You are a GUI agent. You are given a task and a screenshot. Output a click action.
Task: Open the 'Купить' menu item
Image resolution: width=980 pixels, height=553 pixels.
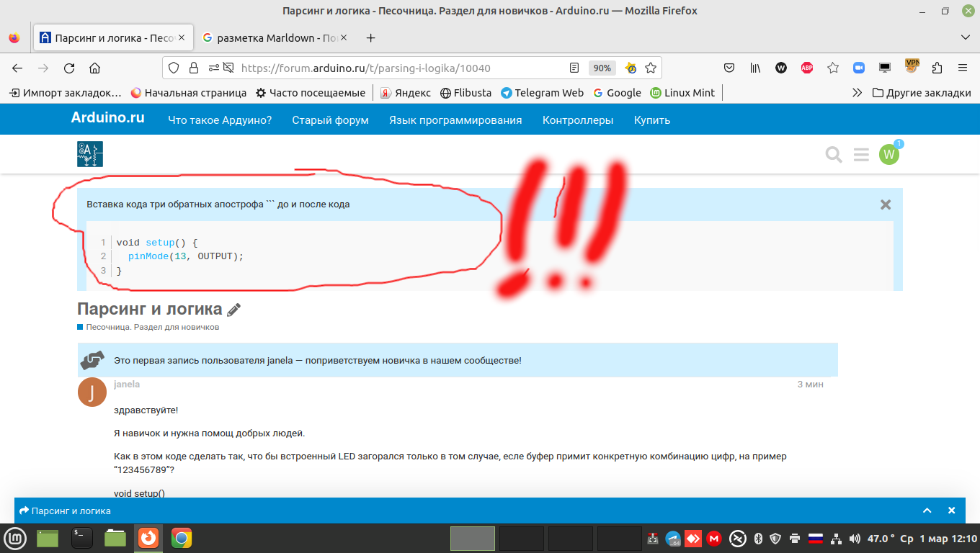pyautogui.click(x=652, y=120)
